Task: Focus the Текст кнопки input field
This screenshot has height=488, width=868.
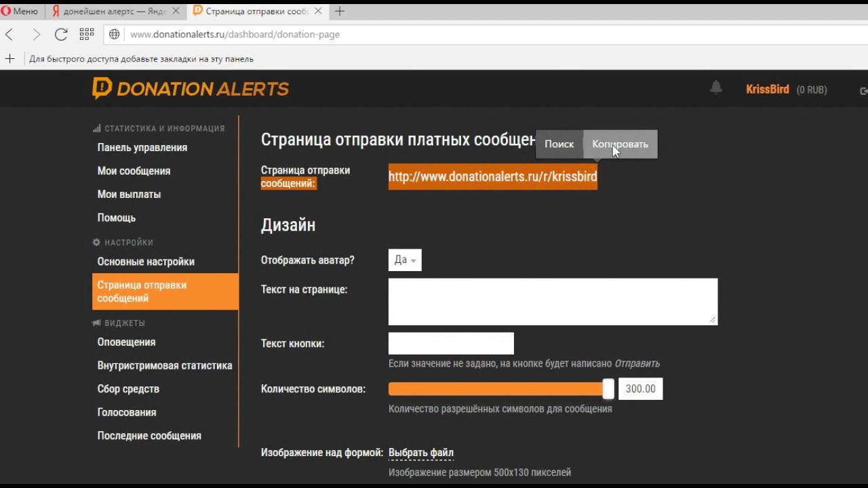Action: coord(451,344)
